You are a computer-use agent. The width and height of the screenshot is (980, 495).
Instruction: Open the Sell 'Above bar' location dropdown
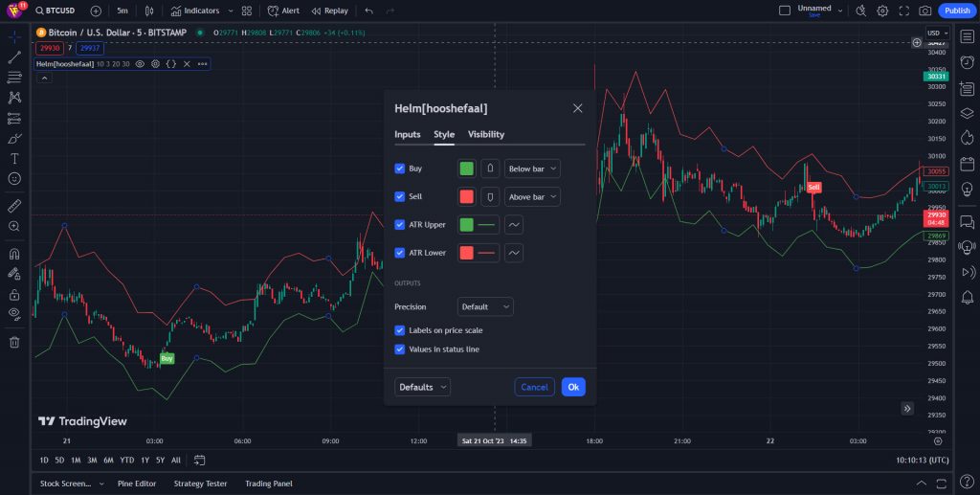[532, 197]
